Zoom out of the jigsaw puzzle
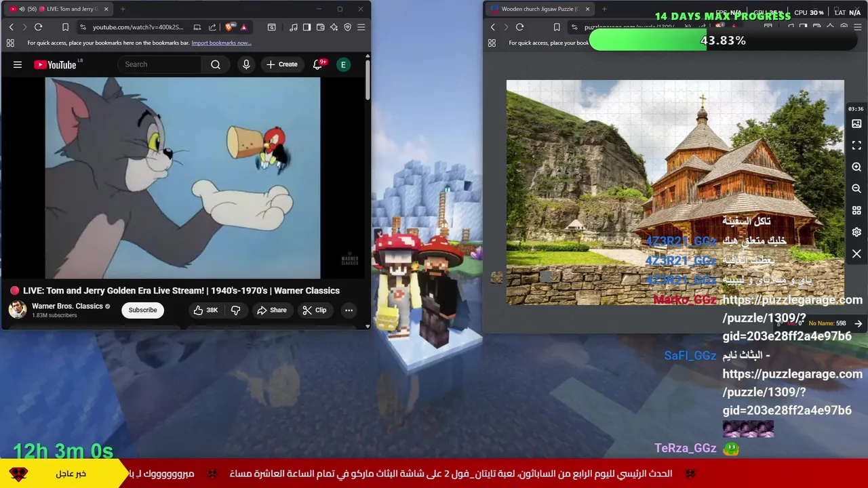Screen dimensions: 868x488 point(856,188)
